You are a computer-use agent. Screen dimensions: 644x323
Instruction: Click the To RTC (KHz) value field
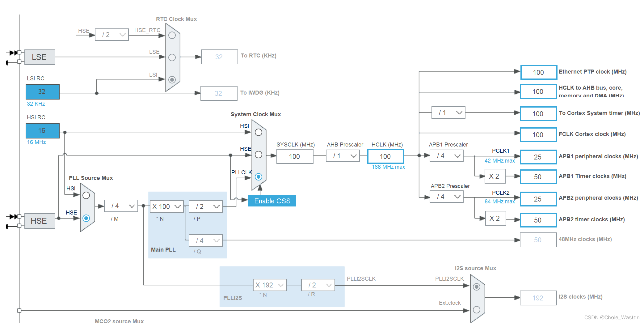click(x=220, y=57)
